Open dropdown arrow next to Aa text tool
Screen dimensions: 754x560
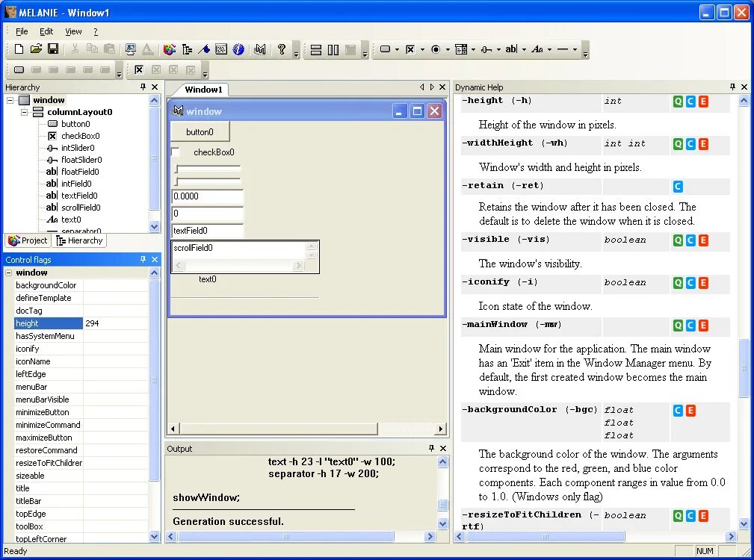coord(549,49)
